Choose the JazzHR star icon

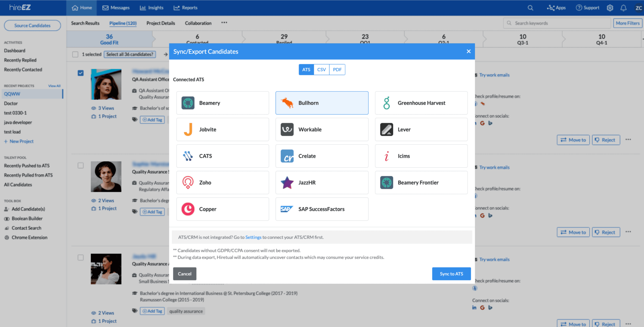coord(287,182)
